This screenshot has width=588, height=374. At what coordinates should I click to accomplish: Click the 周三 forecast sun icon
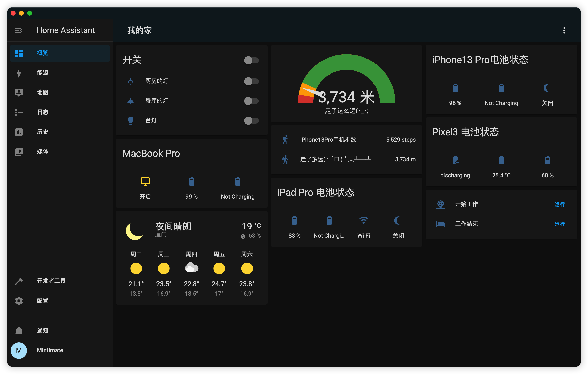(x=164, y=268)
